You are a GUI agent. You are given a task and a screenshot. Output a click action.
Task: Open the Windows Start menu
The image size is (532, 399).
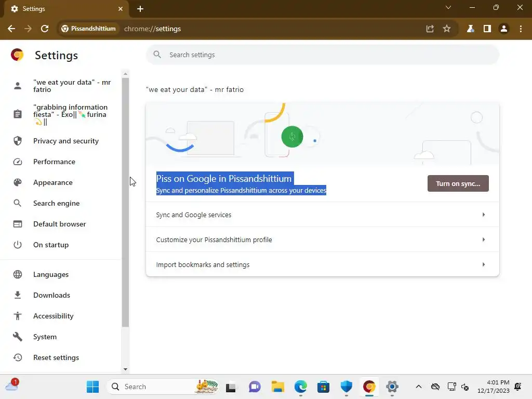[x=92, y=387]
